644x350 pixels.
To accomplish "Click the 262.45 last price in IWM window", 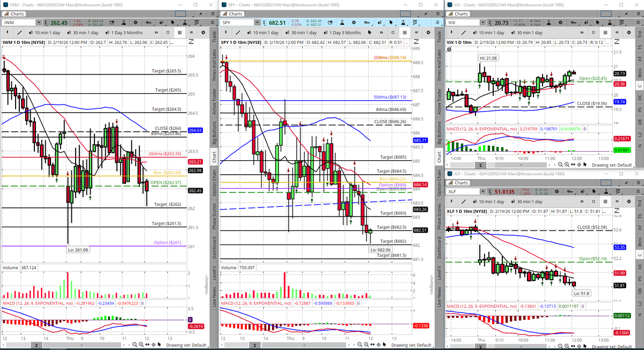I will click(59, 23).
